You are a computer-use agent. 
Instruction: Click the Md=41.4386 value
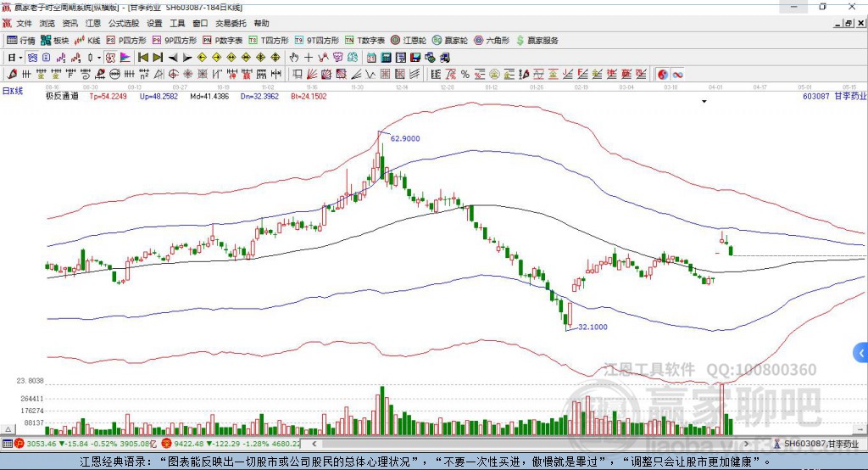pyautogui.click(x=209, y=96)
